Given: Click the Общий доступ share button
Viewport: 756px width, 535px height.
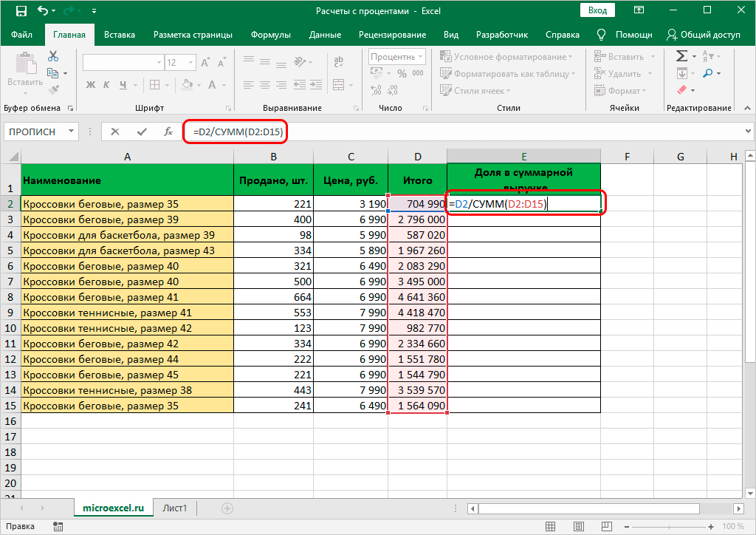Looking at the screenshot, I should click(x=704, y=35).
